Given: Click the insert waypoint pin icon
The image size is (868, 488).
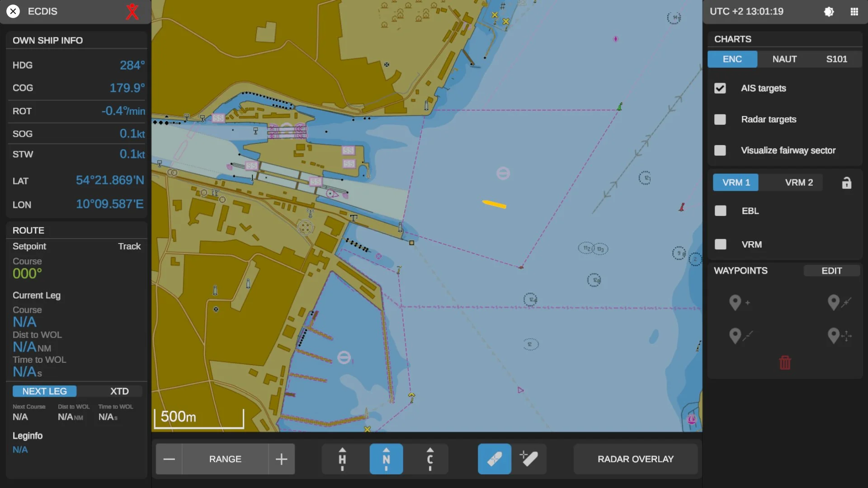Looking at the screenshot, I should [x=839, y=302].
